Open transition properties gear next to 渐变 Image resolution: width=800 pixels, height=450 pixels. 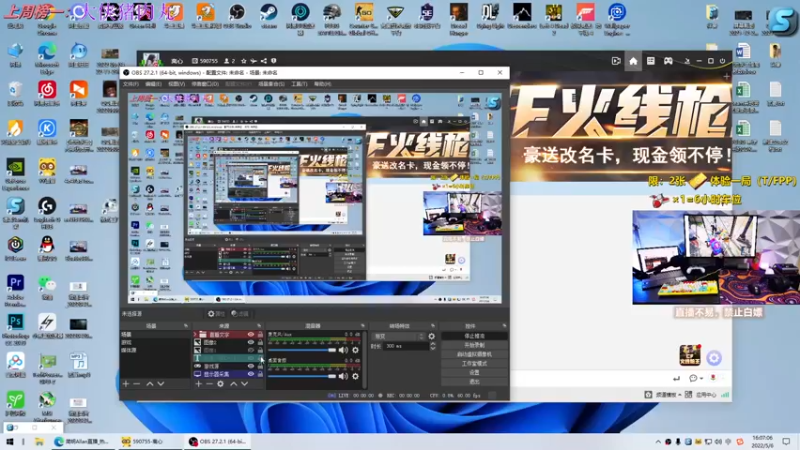coord(432,336)
